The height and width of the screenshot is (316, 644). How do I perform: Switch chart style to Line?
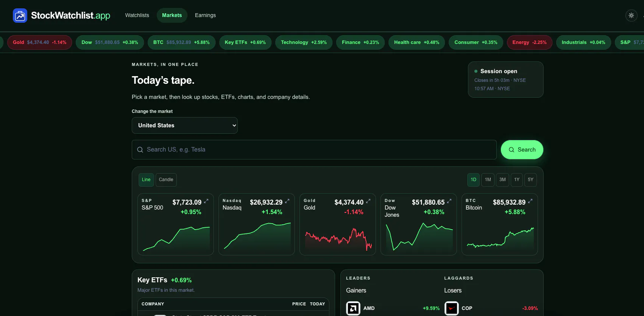(146, 180)
